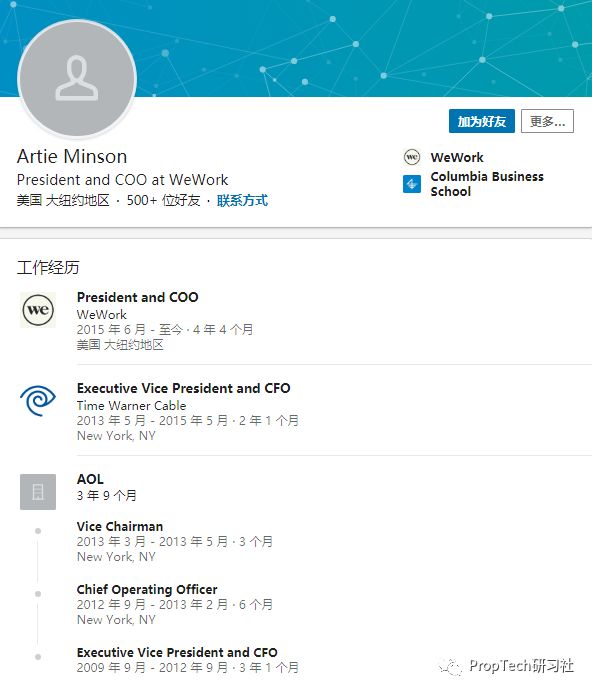This screenshot has width=592, height=692.
Task: Click the default profile avatar photo
Action: [x=77, y=78]
